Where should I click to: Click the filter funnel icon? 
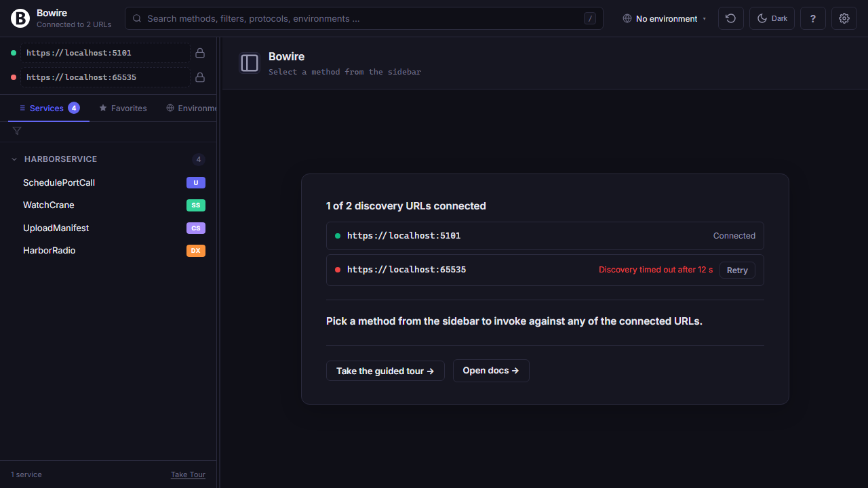(x=17, y=131)
